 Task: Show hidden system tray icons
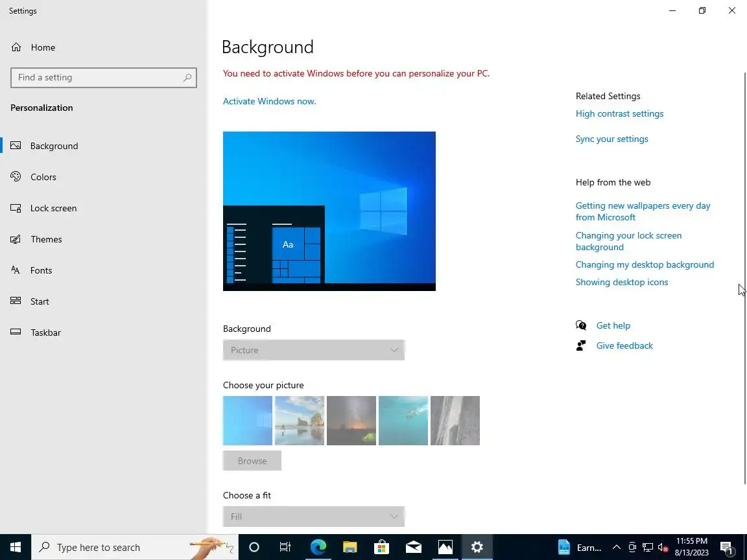616,547
